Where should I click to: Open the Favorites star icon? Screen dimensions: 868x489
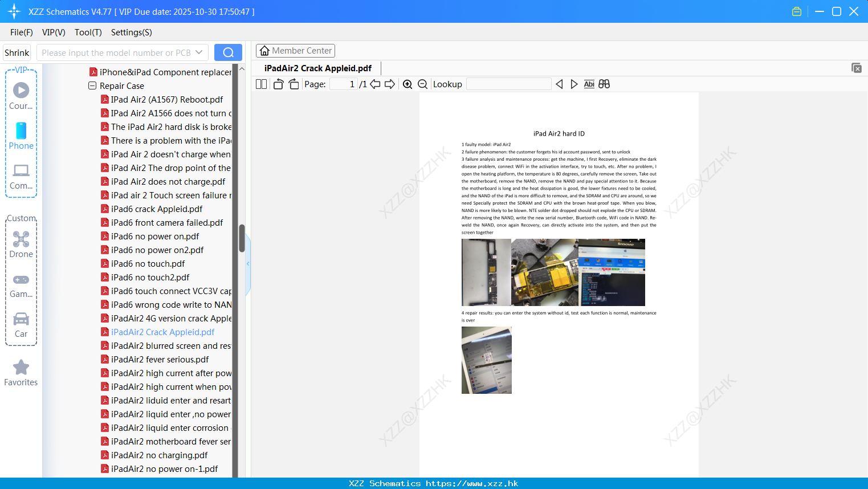[21, 373]
